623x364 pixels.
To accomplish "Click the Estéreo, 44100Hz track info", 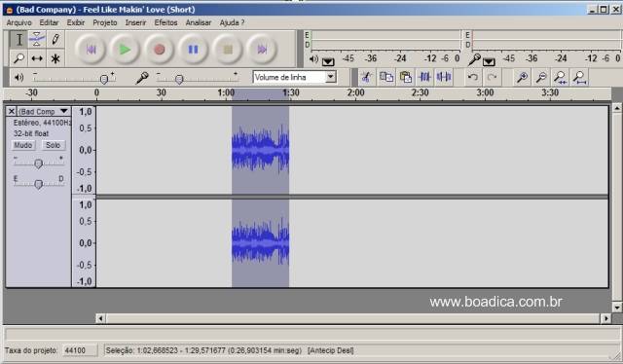I will pos(42,123).
